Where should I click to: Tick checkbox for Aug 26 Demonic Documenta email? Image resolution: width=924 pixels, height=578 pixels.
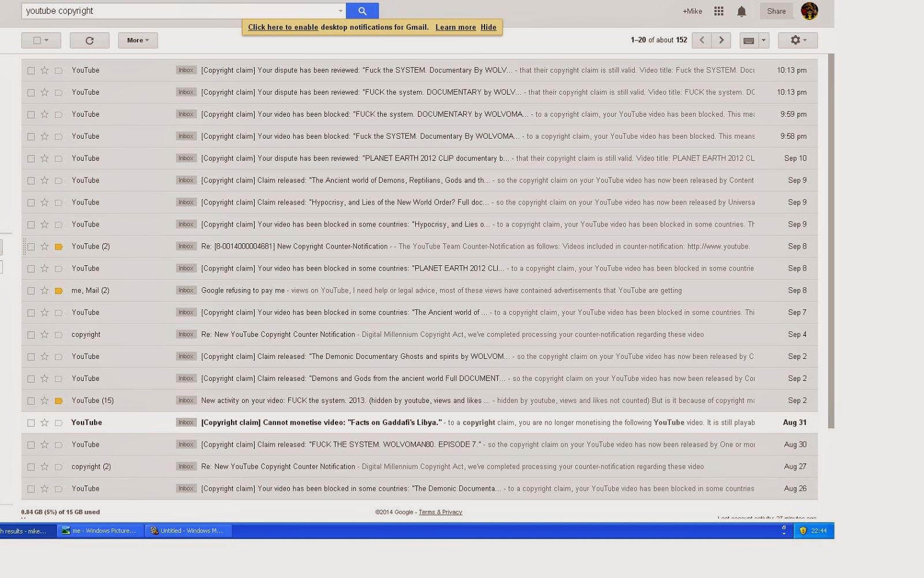point(31,489)
